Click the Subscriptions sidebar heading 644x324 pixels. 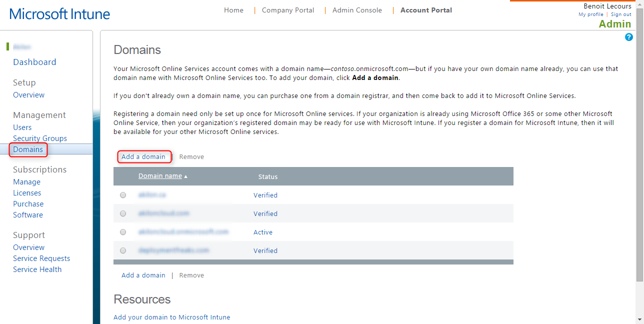(39, 169)
